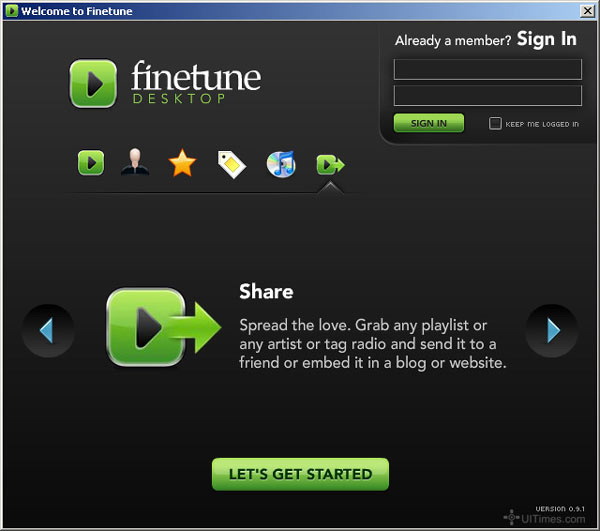Select the orange star favorites icon
Image resolution: width=600 pixels, height=531 pixels.
tap(182, 163)
